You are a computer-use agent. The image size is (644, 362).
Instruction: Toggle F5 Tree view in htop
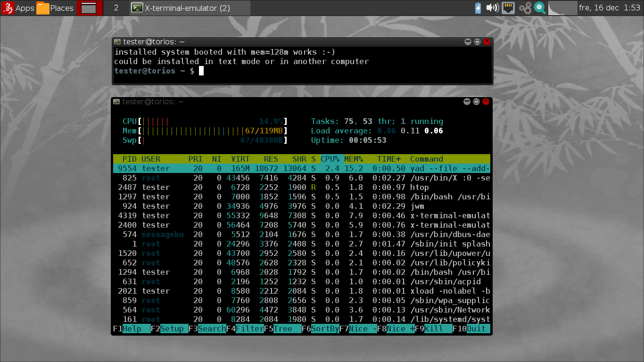[285, 329]
